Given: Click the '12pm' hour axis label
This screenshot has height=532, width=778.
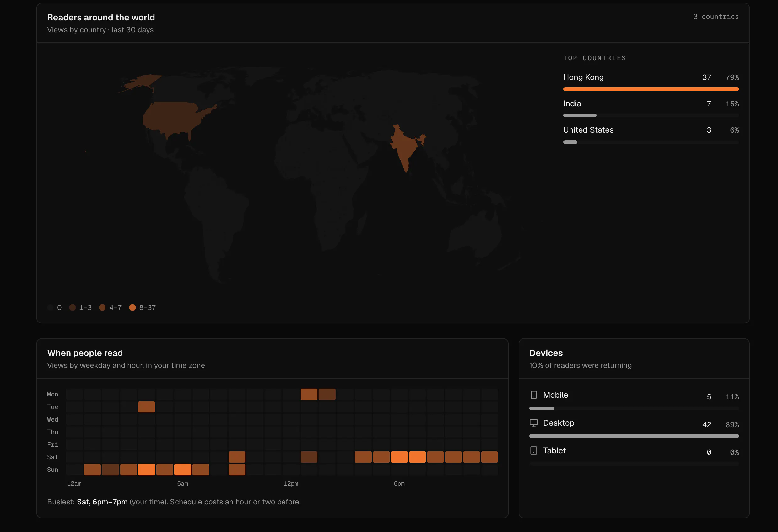Looking at the screenshot, I should click(x=291, y=483).
